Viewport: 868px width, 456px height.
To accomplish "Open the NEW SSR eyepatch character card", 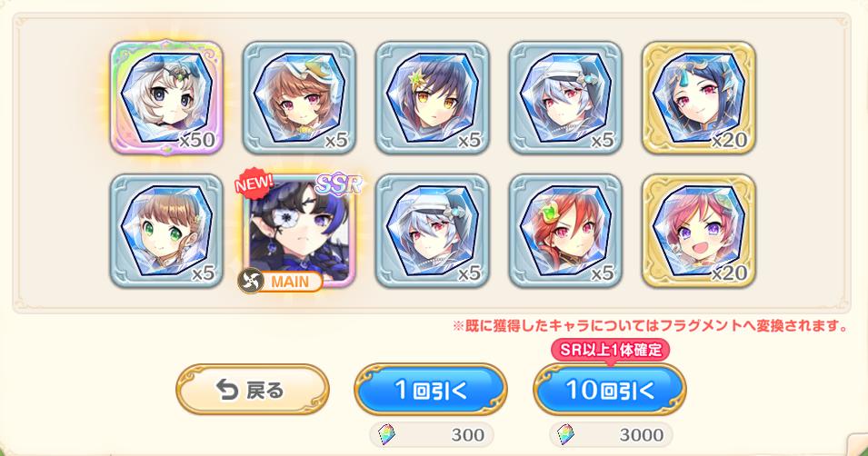I will point(299,230).
